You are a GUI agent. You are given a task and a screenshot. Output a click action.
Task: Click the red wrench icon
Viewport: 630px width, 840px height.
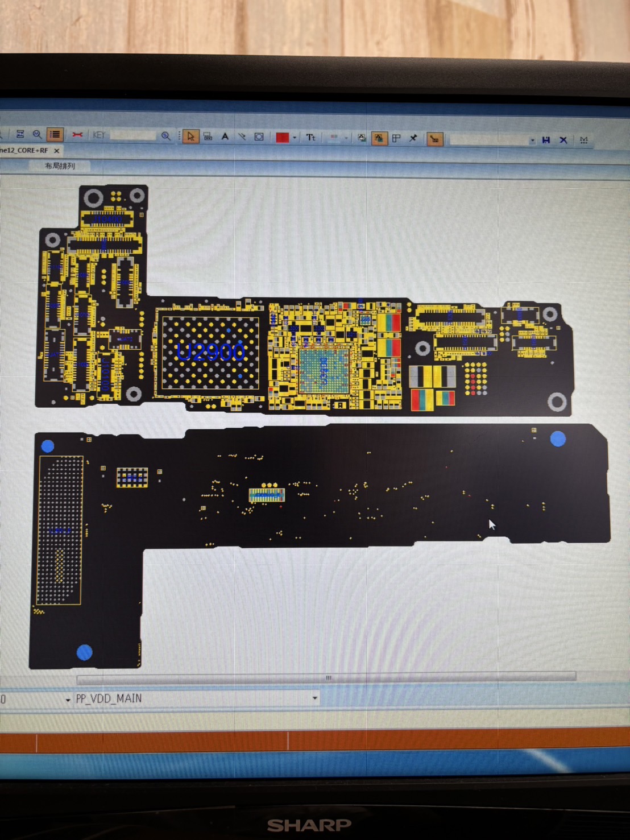point(77,135)
